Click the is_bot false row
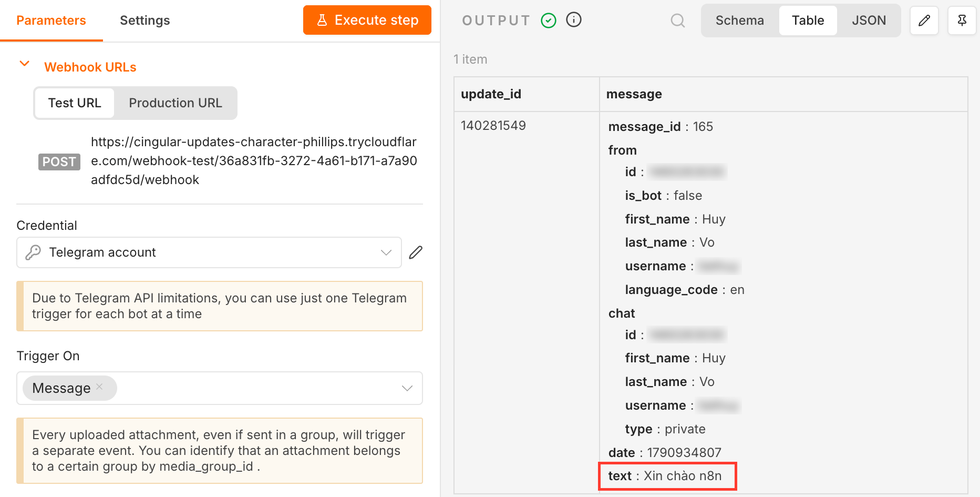Image resolution: width=980 pixels, height=497 pixels. (664, 196)
